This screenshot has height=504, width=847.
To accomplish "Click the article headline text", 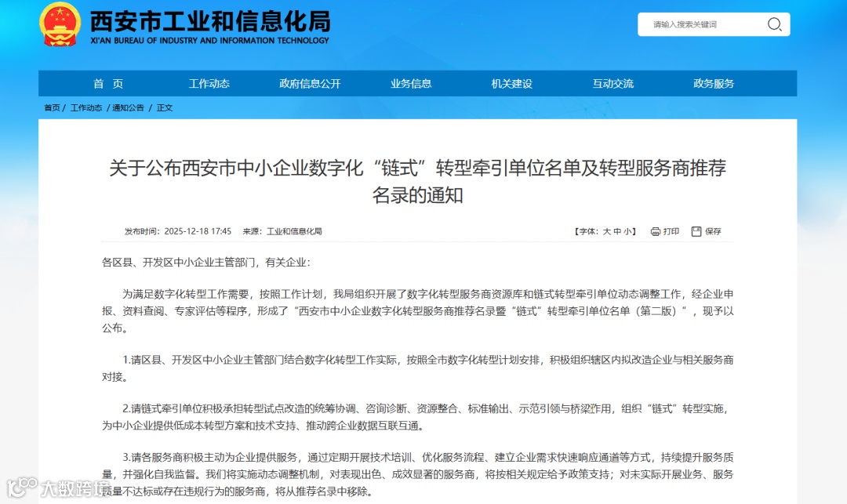I will (417, 181).
